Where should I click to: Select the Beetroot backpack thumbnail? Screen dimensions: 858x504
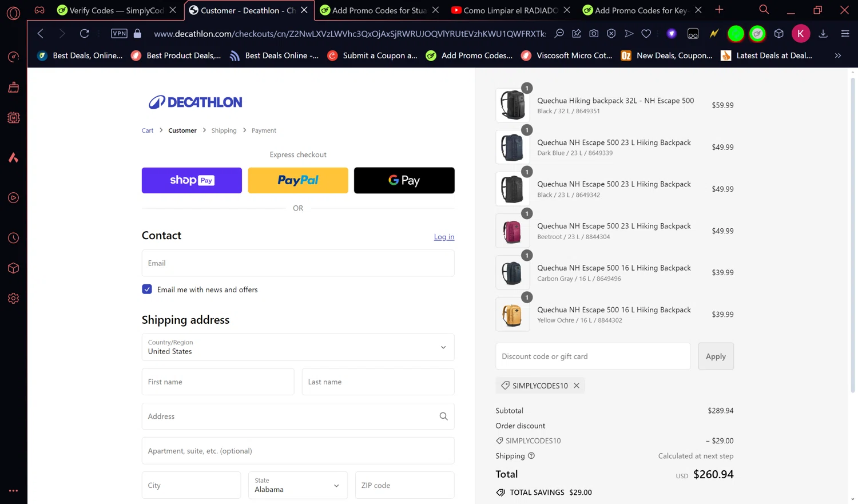click(x=513, y=231)
